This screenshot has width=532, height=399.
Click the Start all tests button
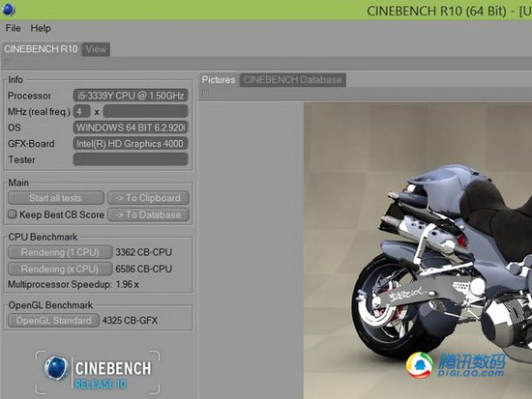click(56, 198)
